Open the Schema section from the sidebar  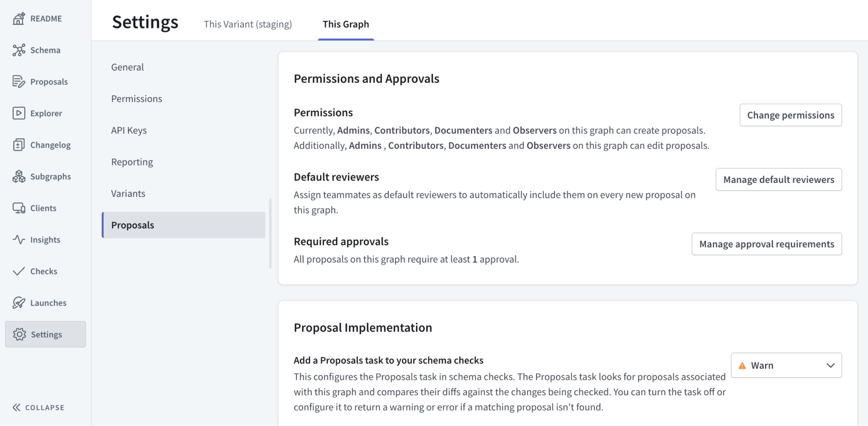(x=36, y=50)
